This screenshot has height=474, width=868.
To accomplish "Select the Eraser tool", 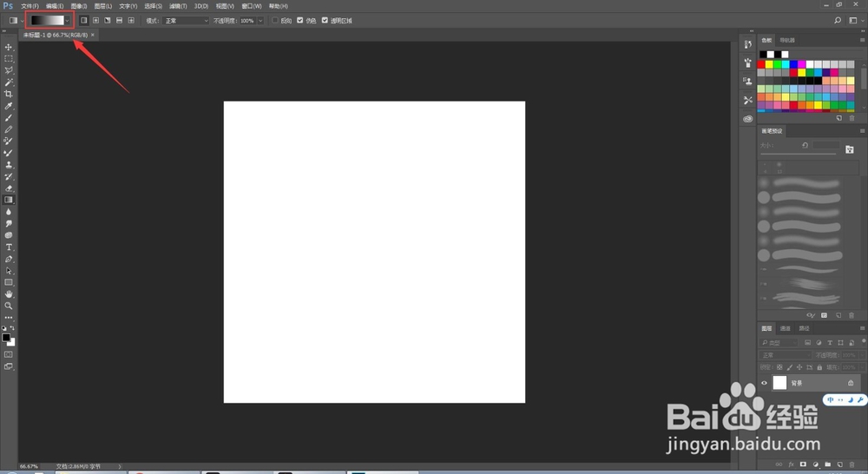I will coord(9,188).
